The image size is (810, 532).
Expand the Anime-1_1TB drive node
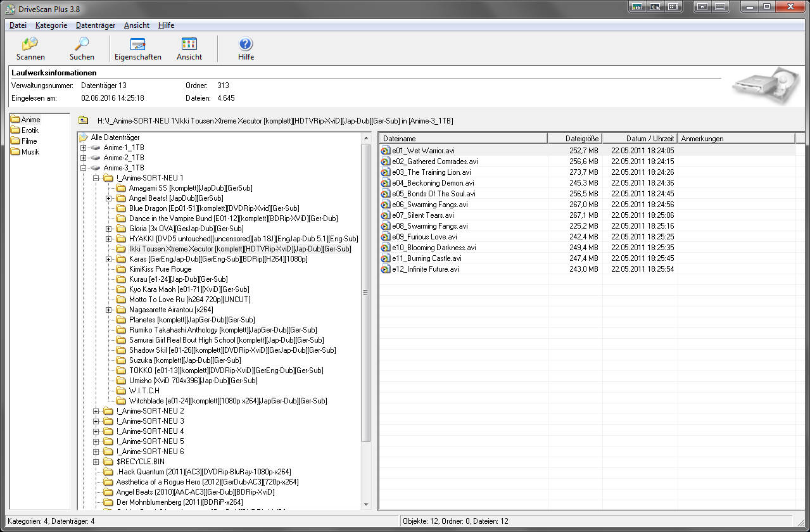pyautogui.click(x=84, y=148)
